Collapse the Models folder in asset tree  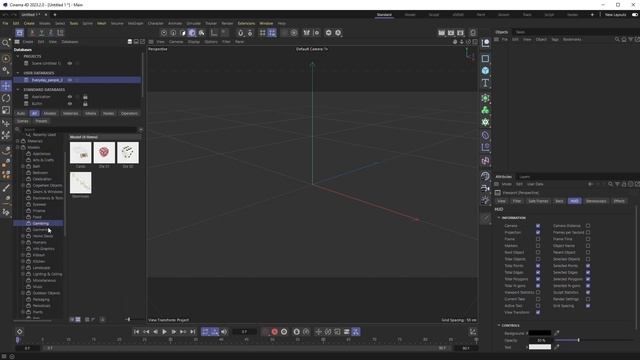pos(18,147)
